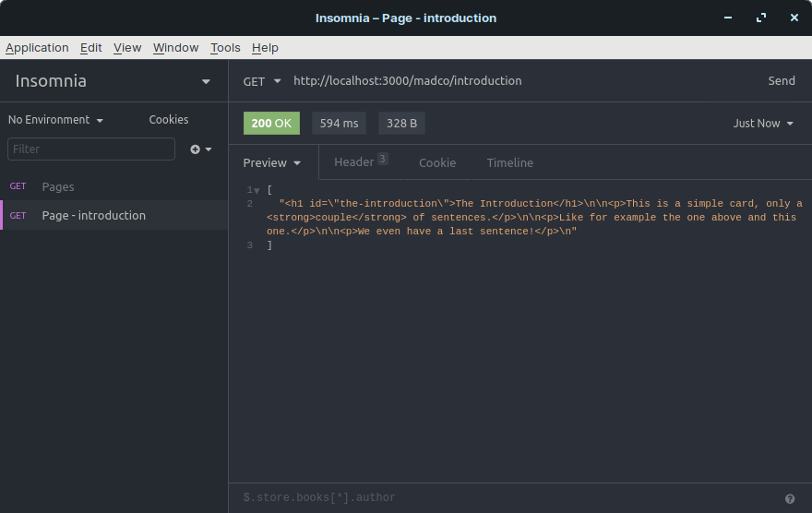Select the Page - introduction request

coord(113,215)
